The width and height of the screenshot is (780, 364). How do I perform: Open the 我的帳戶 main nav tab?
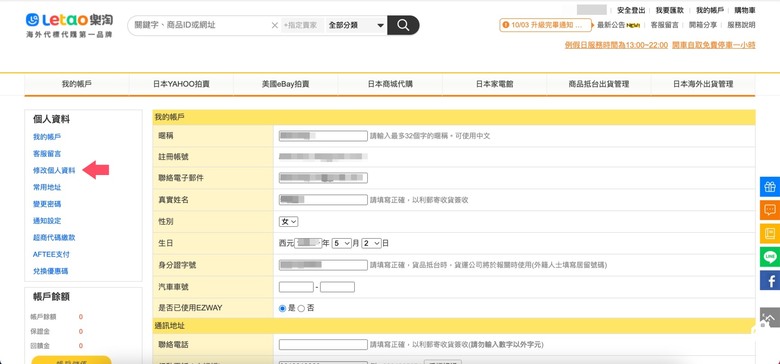pos(77,84)
